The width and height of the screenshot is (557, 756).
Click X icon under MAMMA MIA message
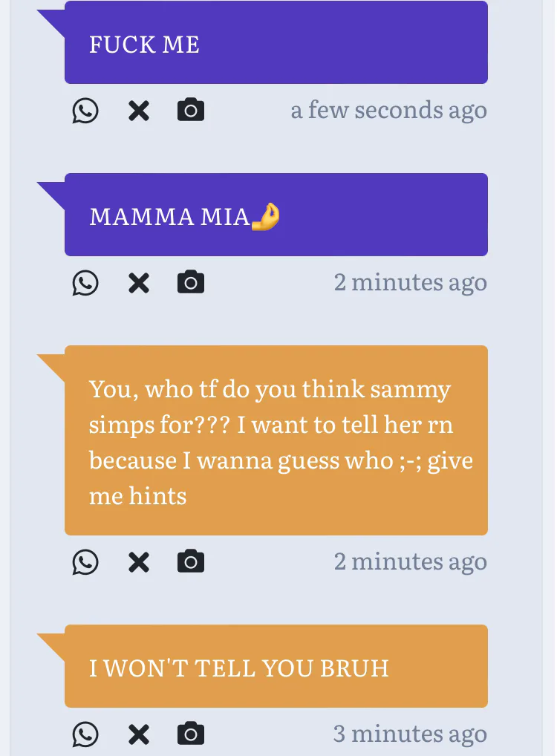tap(138, 283)
